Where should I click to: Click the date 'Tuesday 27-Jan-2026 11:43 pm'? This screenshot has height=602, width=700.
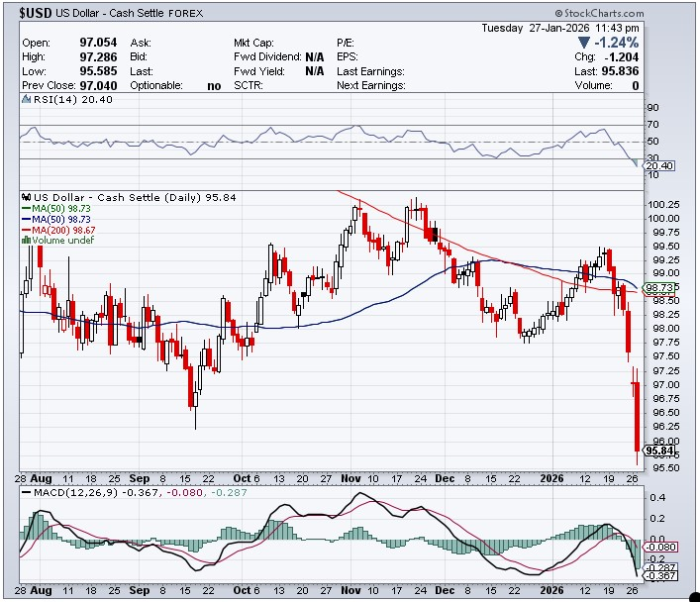coord(560,28)
